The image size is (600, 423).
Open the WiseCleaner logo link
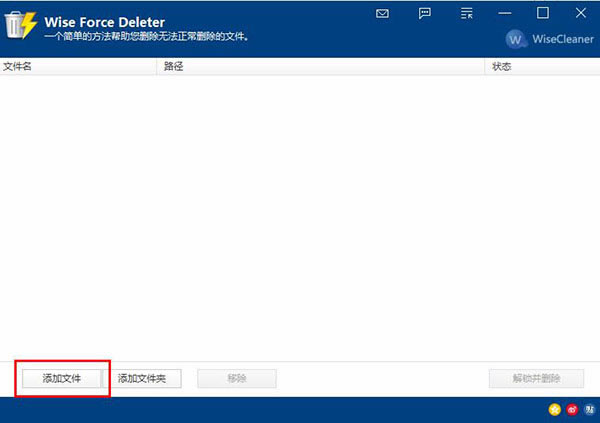pos(549,39)
